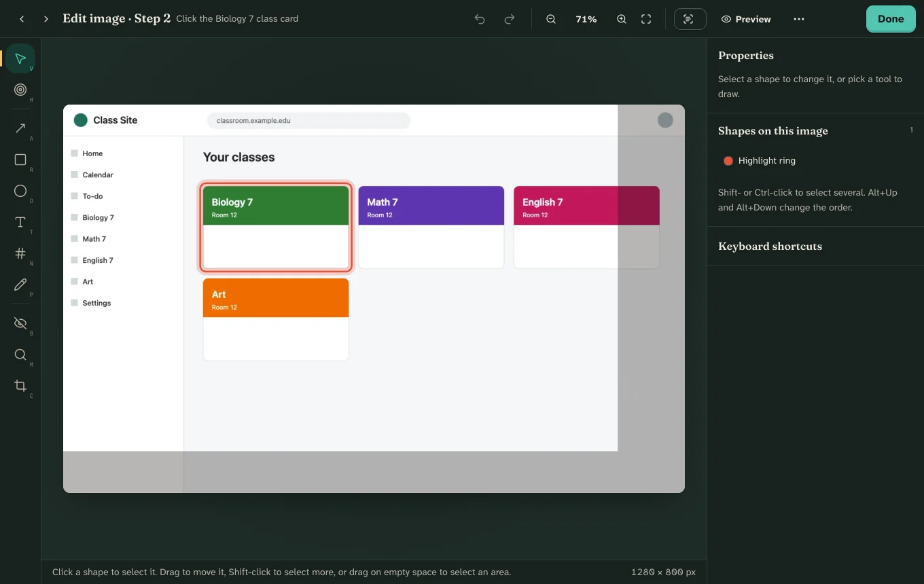Select the Number marker (#) tool
Screen dimensions: 924x584
click(20, 253)
